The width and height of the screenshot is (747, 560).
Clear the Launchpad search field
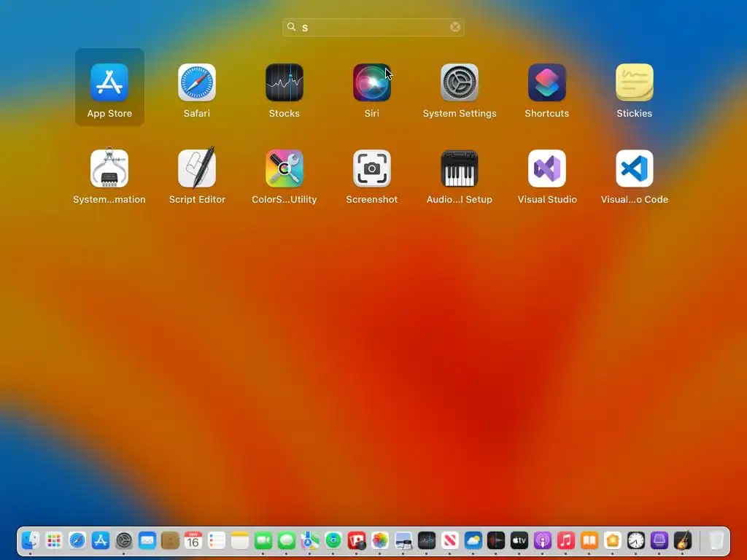coord(455,27)
